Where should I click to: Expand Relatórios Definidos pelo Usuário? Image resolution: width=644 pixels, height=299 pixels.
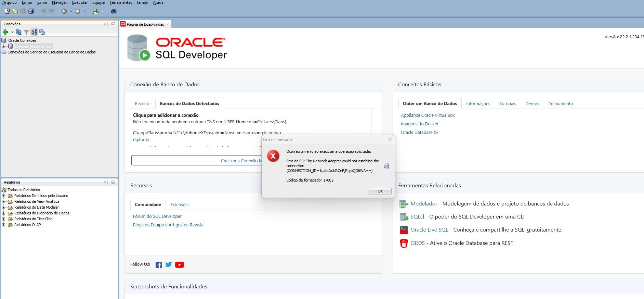3,196
